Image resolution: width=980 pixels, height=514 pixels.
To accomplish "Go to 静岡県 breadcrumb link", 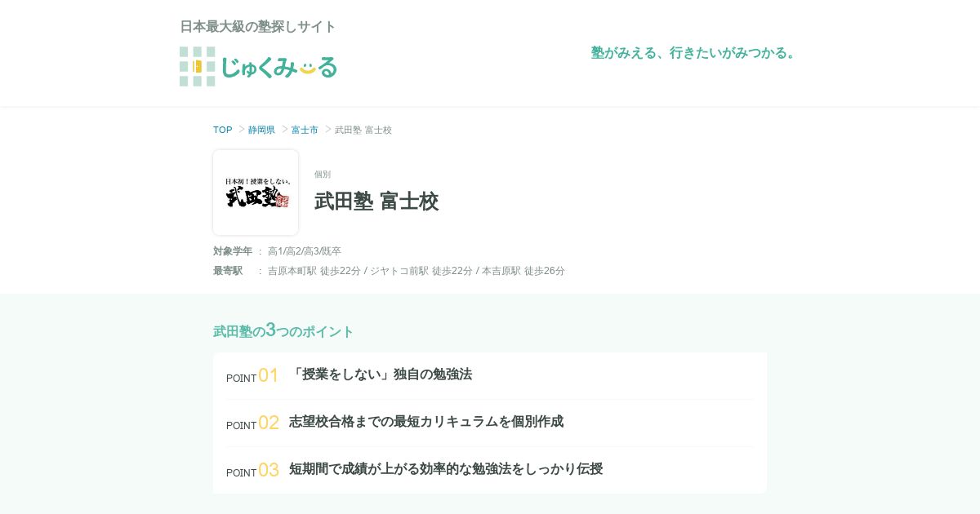I will (261, 130).
